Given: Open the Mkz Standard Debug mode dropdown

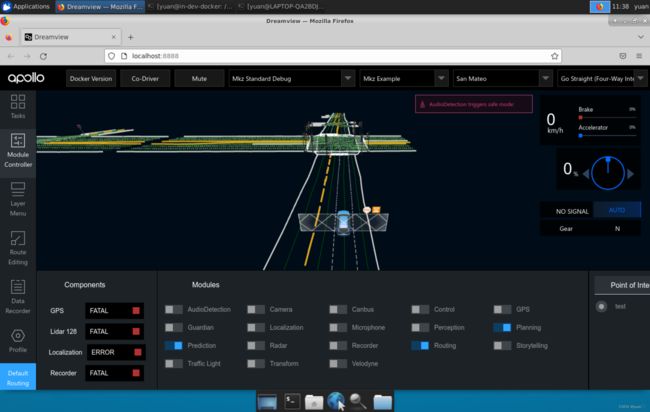Looking at the screenshot, I should (x=292, y=78).
